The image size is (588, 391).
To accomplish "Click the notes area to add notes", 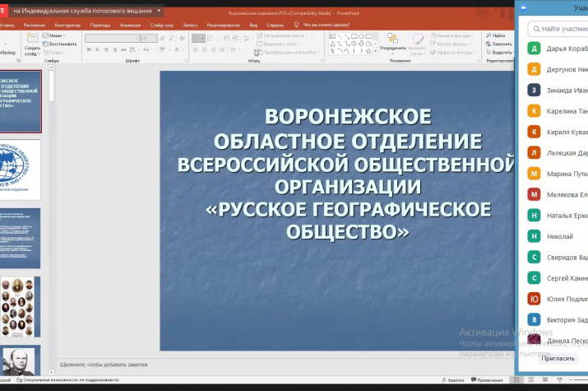I will click(x=104, y=365).
